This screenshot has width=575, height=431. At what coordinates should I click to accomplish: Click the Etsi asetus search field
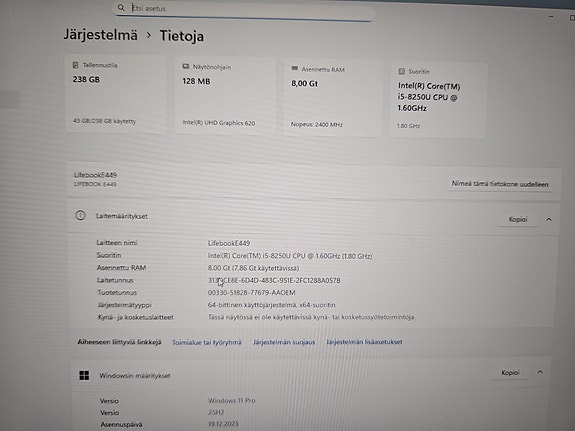[244, 9]
